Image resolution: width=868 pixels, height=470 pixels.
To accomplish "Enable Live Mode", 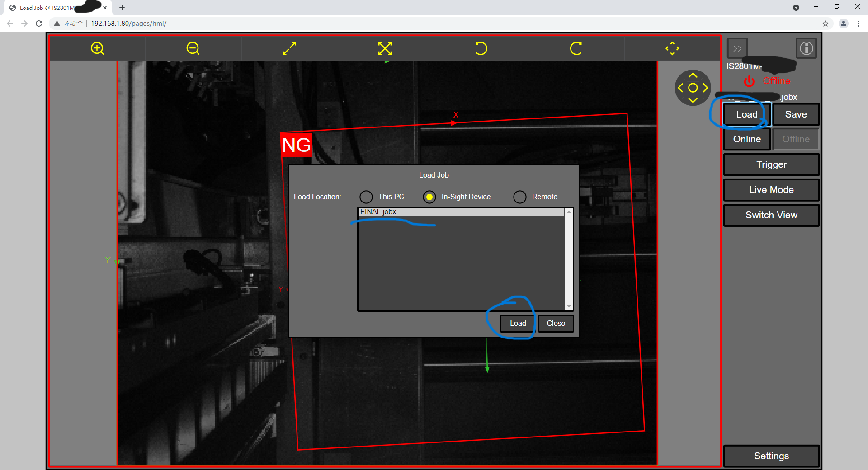I will [771, 190].
